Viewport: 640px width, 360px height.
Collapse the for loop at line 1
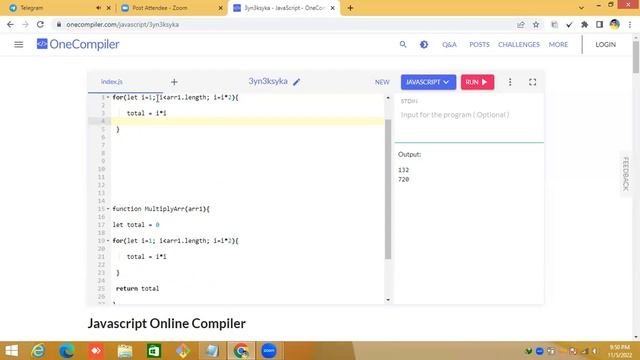(108, 98)
